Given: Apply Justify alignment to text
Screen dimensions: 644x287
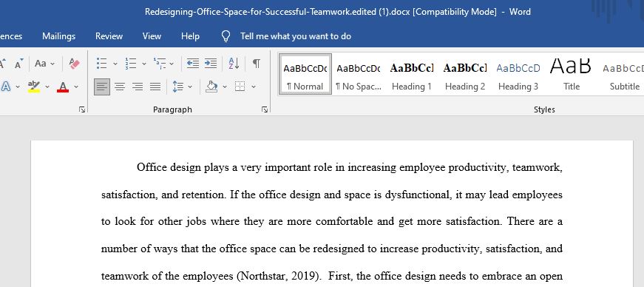Looking at the screenshot, I should click(155, 87).
